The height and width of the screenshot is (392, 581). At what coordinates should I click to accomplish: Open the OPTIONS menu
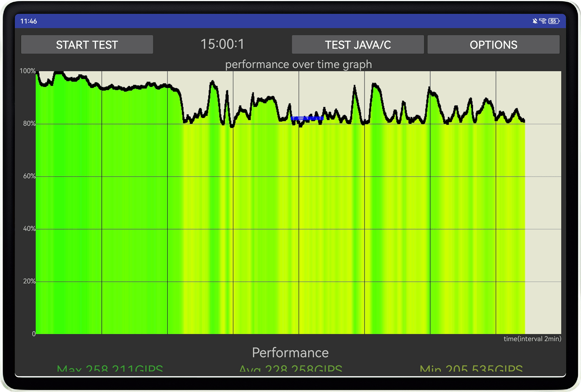(493, 45)
